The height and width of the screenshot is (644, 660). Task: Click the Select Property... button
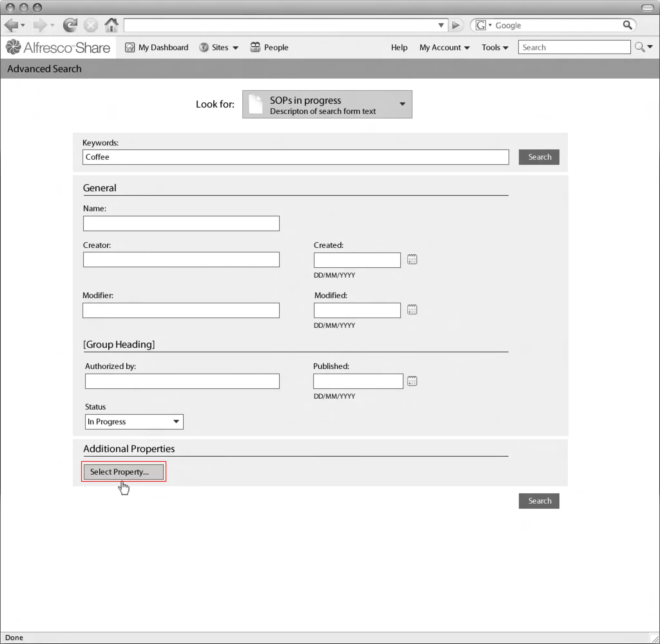[x=123, y=471]
